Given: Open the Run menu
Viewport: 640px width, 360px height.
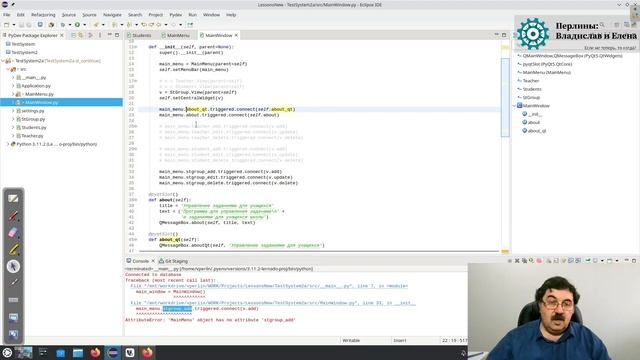Looking at the screenshot, I should coord(193,15).
